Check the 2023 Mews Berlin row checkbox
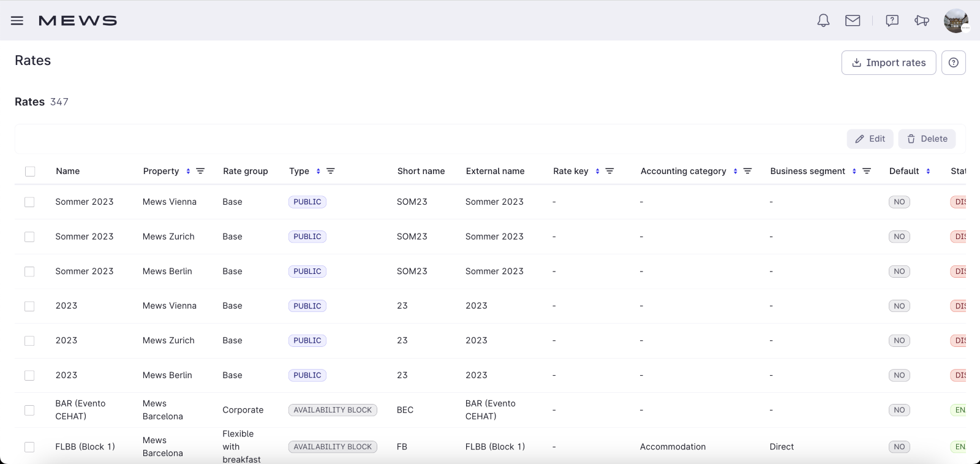Screen dimensions: 980x464 (x=29, y=376)
